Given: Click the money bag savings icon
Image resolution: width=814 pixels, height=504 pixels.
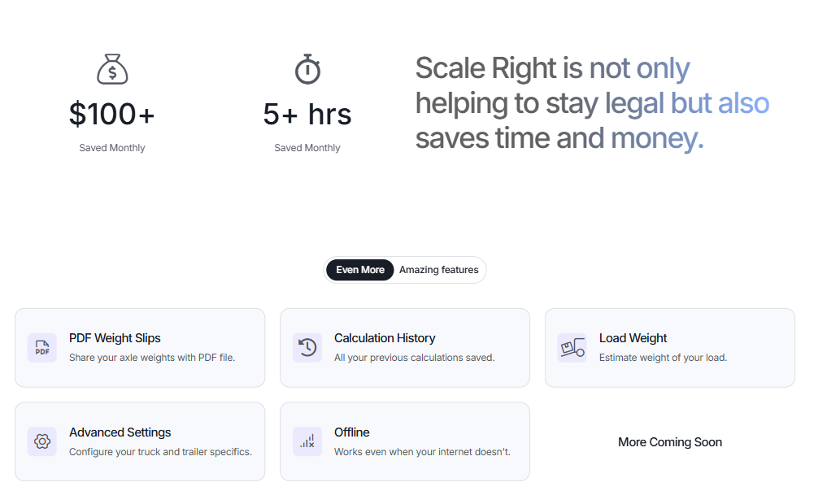Looking at the screenshot, I should (111, 69).
